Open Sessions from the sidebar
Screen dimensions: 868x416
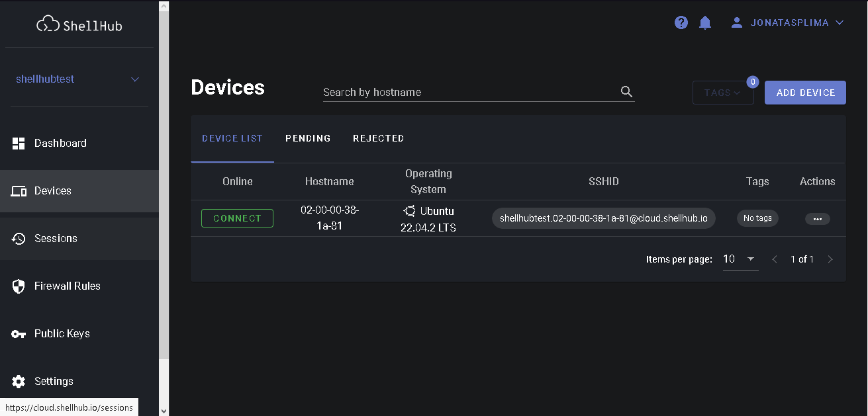click(79, 238)
